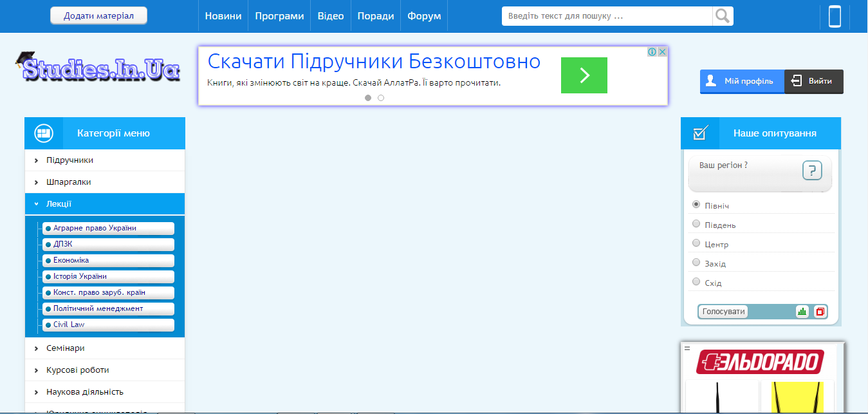The height and width of the screenshot is (414, 868).
Task: Open the Новини menu item
Action: (x=223, y=16)
